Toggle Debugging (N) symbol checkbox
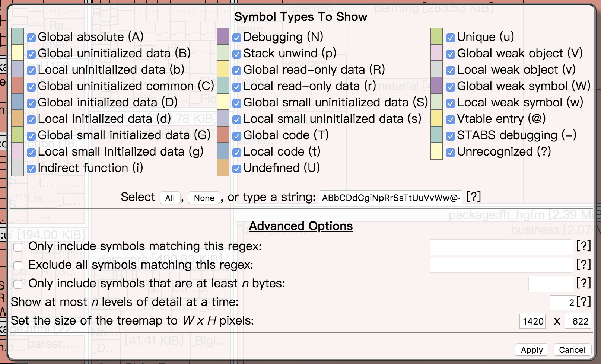Viewport: 601px width, 364px height. pyautogui.click(x=237, y=38)
